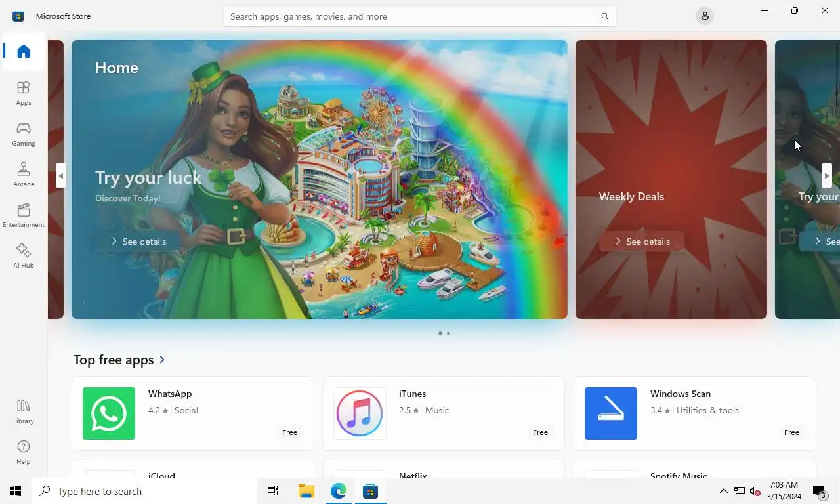Click the taskbar search box
Viewport: 840px width, 504px height.
pyautogui.click(x=144, y=491)
